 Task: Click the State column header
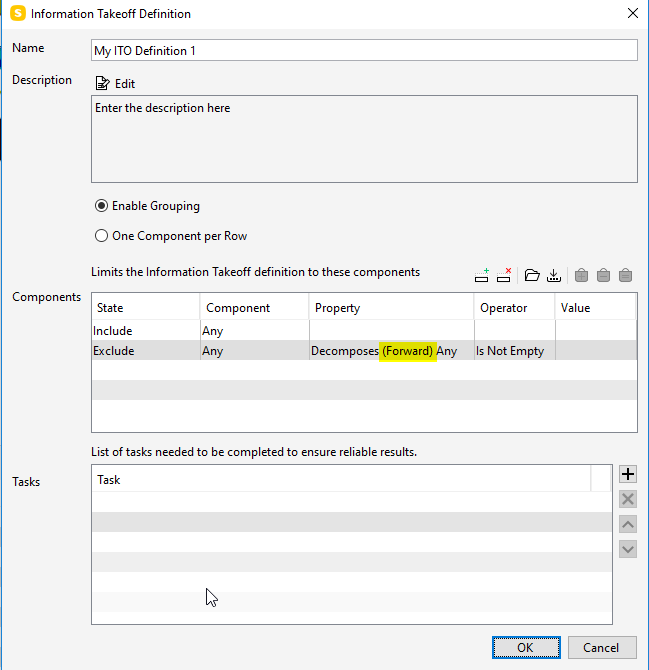(x=146, y=308)
